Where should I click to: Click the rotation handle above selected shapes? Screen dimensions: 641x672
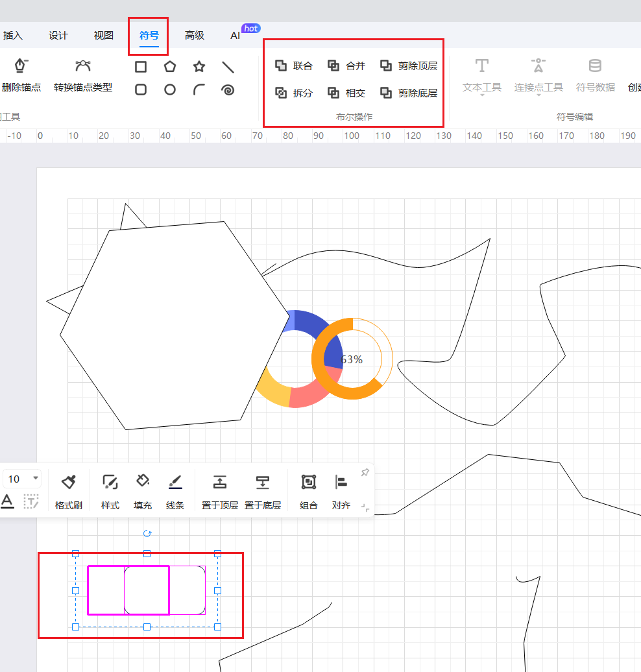147,533
